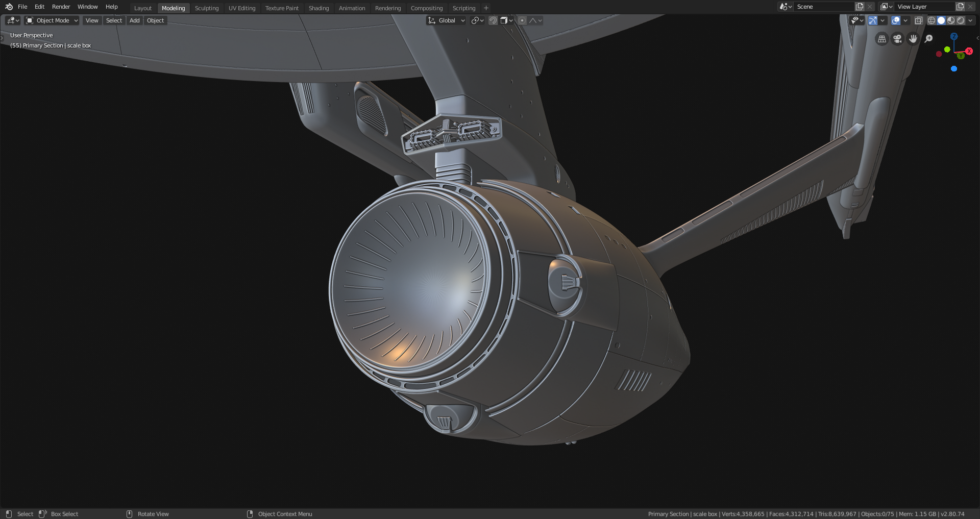
Task: Click the View Layer name field
Action: [925, 7]
